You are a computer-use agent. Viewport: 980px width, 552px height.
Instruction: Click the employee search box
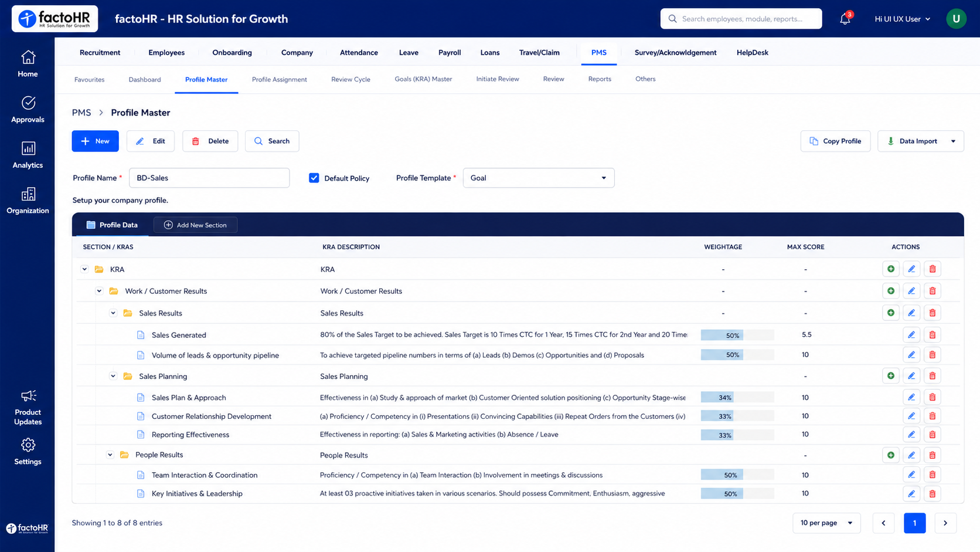point(741,19)
